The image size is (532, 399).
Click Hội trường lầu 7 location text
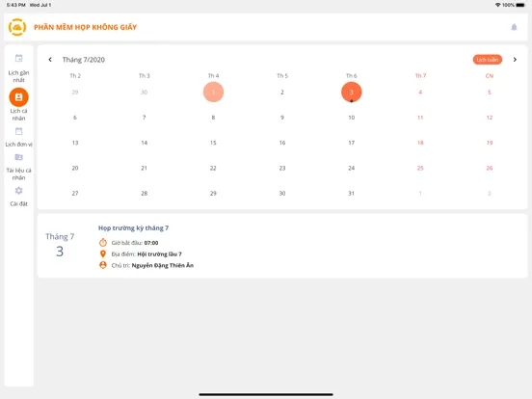point(159,254)
